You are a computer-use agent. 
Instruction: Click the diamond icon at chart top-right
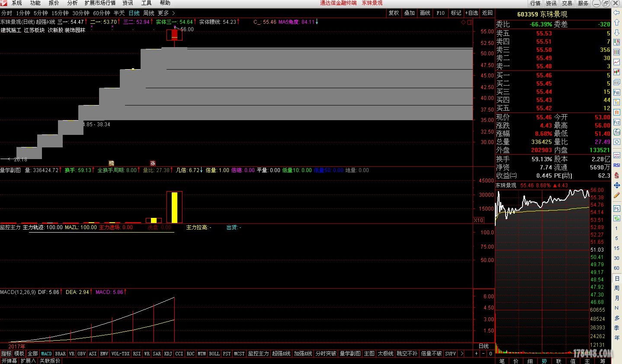[x=463, y=22]
